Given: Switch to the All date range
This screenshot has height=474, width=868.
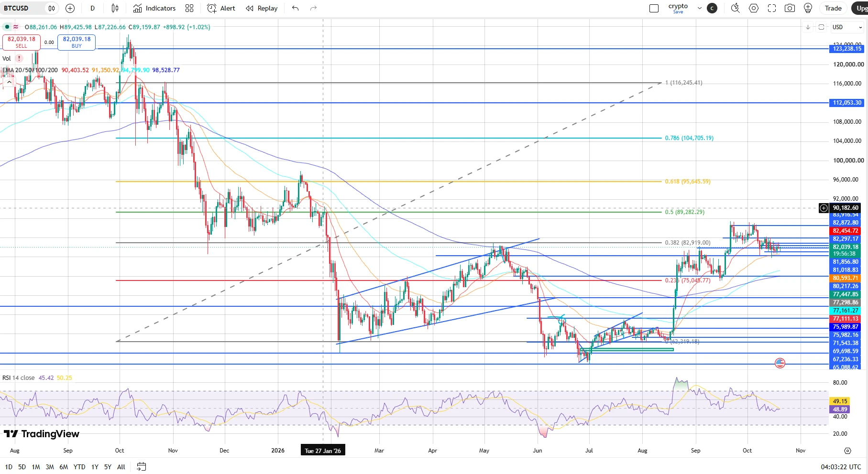Looking at the screenshot, I should click(x=121, y=467).
